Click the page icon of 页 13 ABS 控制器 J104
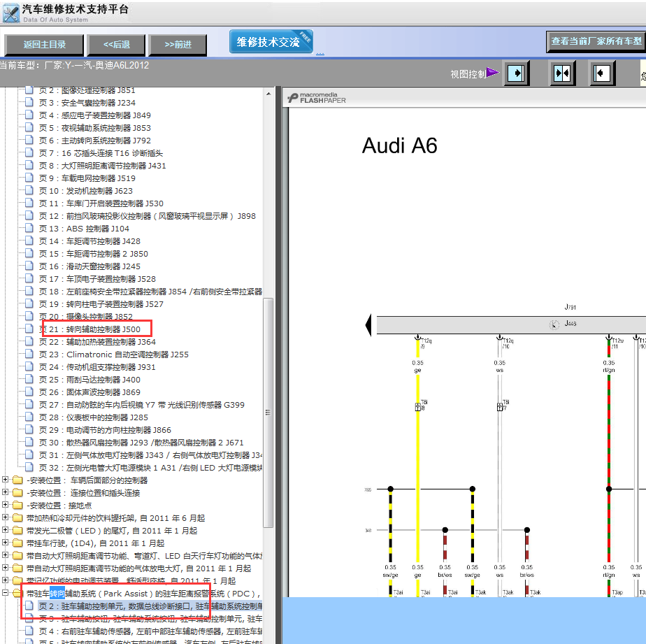 pyautogui.click(x=29, y=228)
